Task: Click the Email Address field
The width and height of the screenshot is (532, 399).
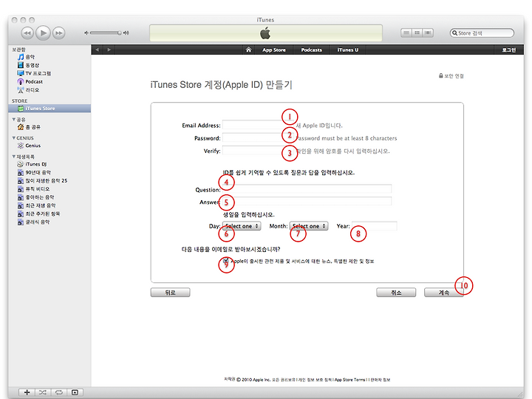Action: click(x=258, y=125)
